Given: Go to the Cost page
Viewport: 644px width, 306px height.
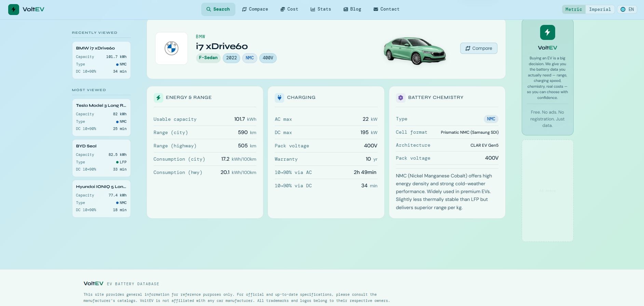Looking at the screenshot, I should (289, 9).
